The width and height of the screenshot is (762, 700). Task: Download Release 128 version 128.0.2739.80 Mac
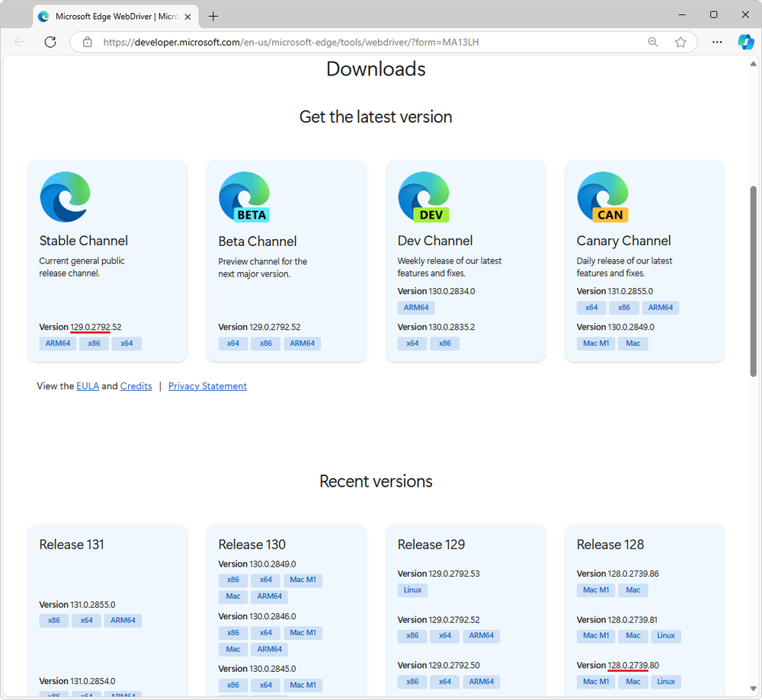632,682
